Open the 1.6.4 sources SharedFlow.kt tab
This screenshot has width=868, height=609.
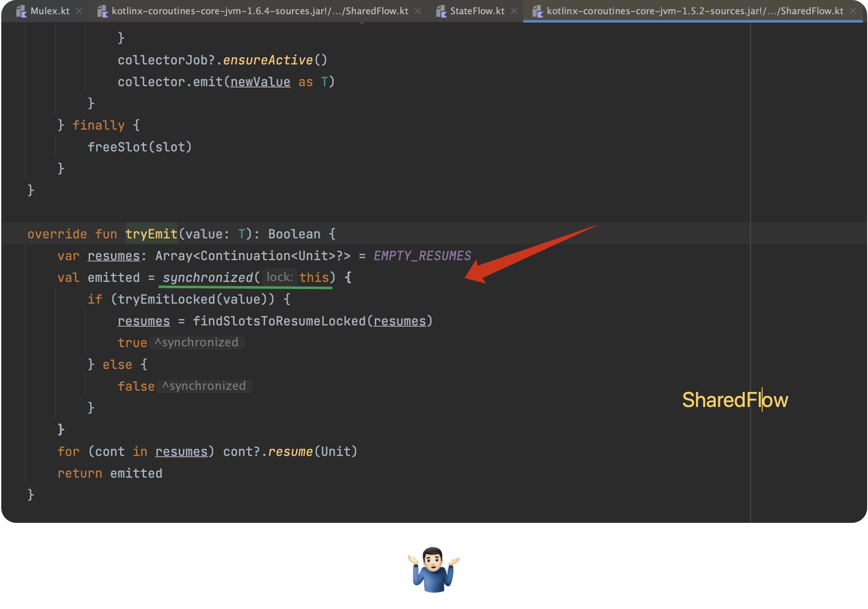[x=259, y=11]
